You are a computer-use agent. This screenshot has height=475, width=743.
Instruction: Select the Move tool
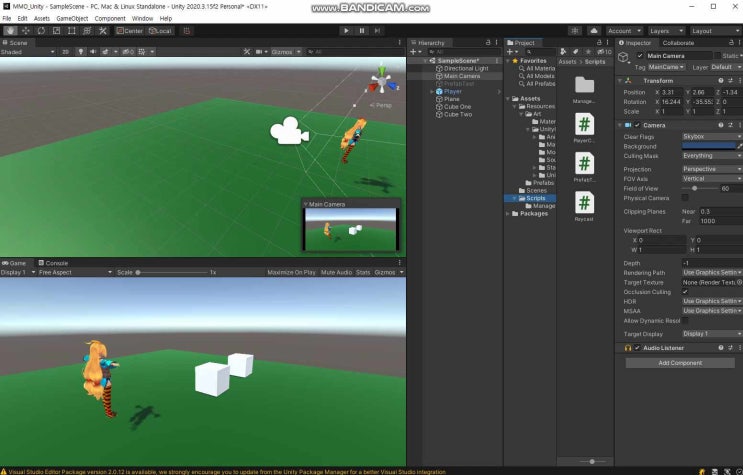(x=26, y=31)
